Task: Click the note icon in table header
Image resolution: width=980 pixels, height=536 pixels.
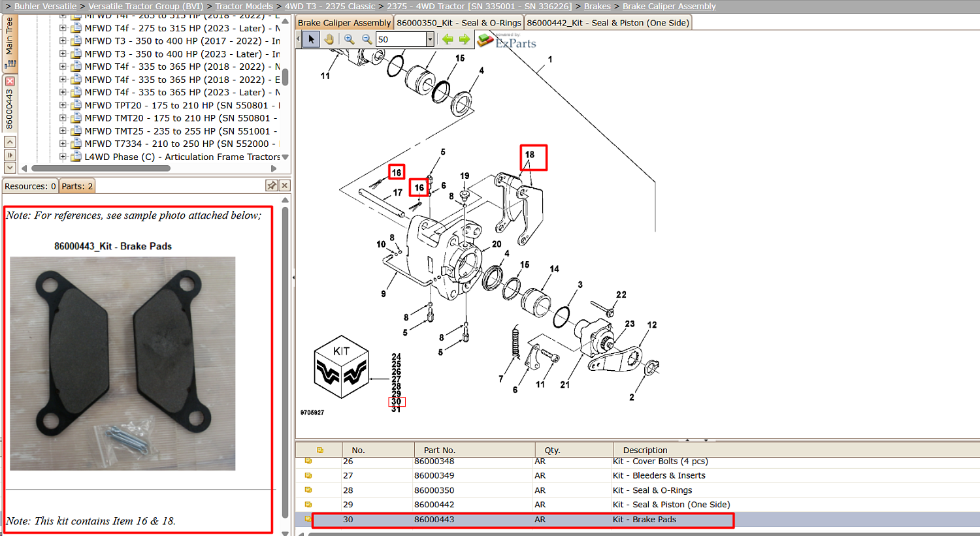Action: [x=320, y=450]
